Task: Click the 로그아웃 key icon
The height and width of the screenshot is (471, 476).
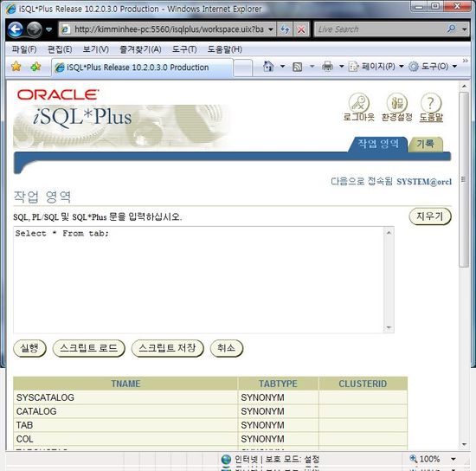Action: pos(359,103)
